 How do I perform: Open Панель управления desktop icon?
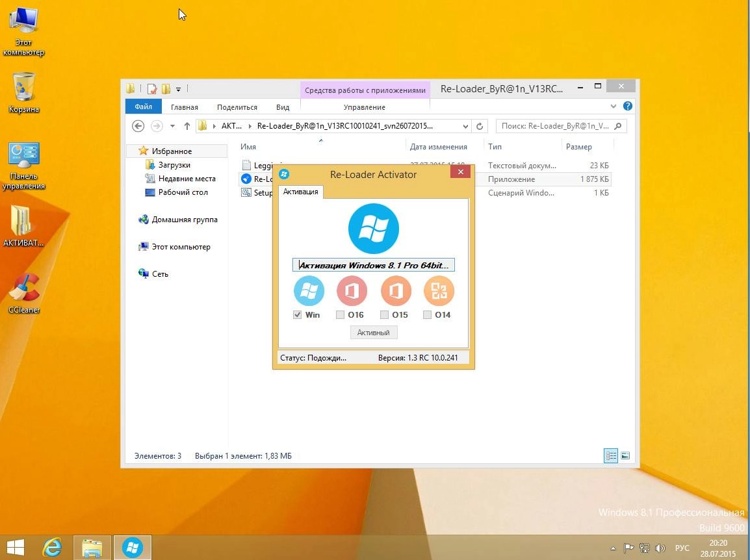click(23, 166)
